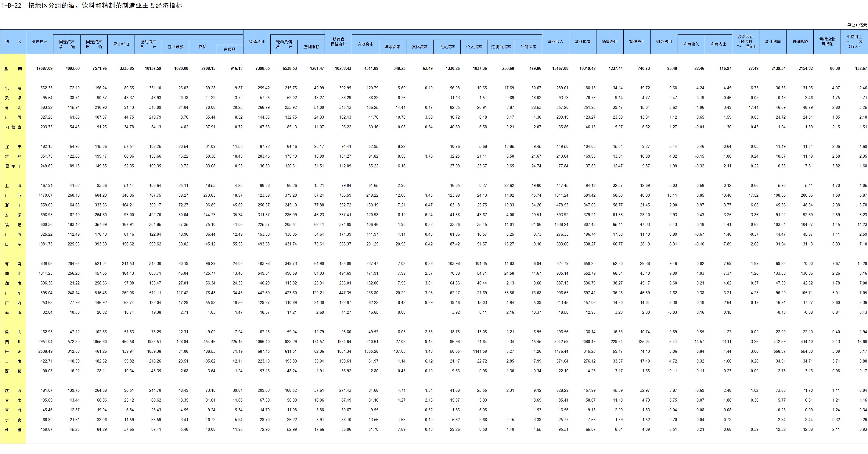The image size is (868, 454).
Task: Select the 应收账款 header cell
Action: tap(175, 47)
